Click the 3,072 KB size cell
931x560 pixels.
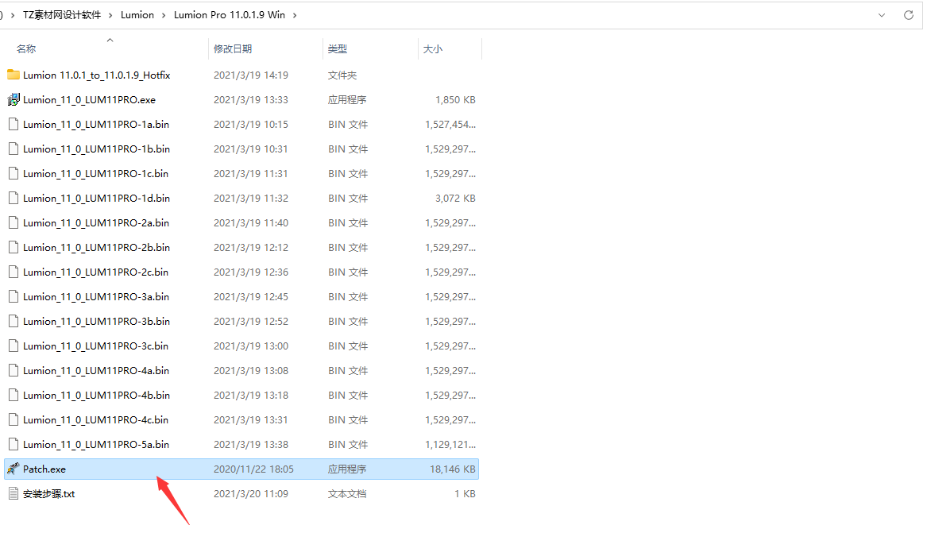pos(455,199)
